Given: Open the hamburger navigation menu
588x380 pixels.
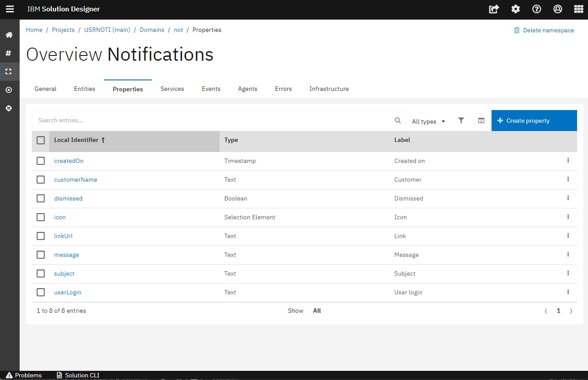Looking at the screenshot, I should [10, 9].
